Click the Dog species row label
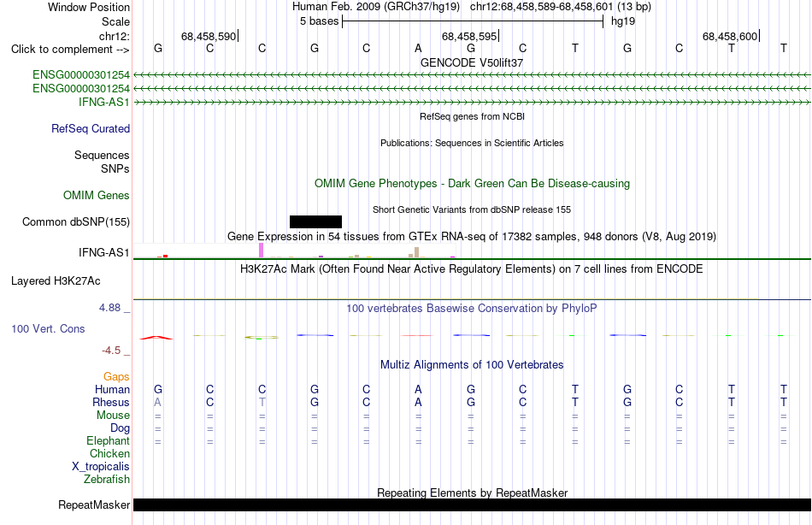Image resolution: width=812 pixels, height=525 pixels. click(x=120, y=428)
